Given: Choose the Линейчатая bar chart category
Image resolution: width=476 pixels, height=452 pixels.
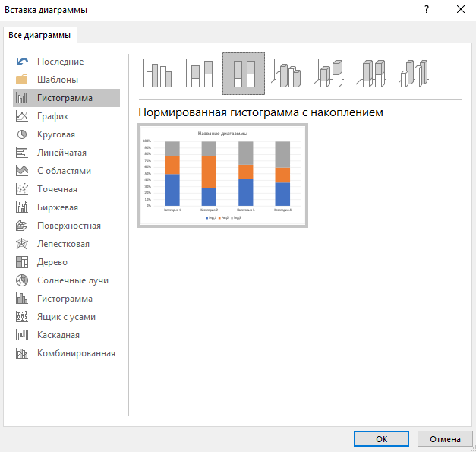Looking at the screenshot, I should click(61, 153).
